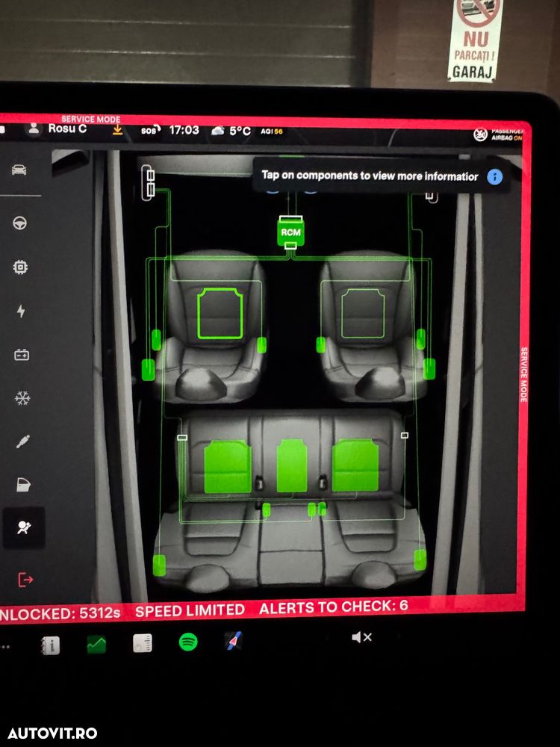Open the door closures section icon

(23, 485)
